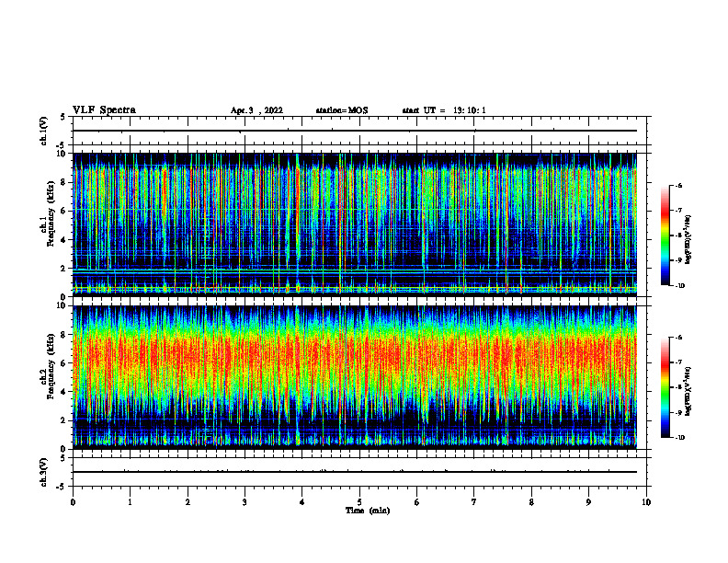Click the "8" kHz tick on ch.1 axis
The image size is (728, 563).
64,182
